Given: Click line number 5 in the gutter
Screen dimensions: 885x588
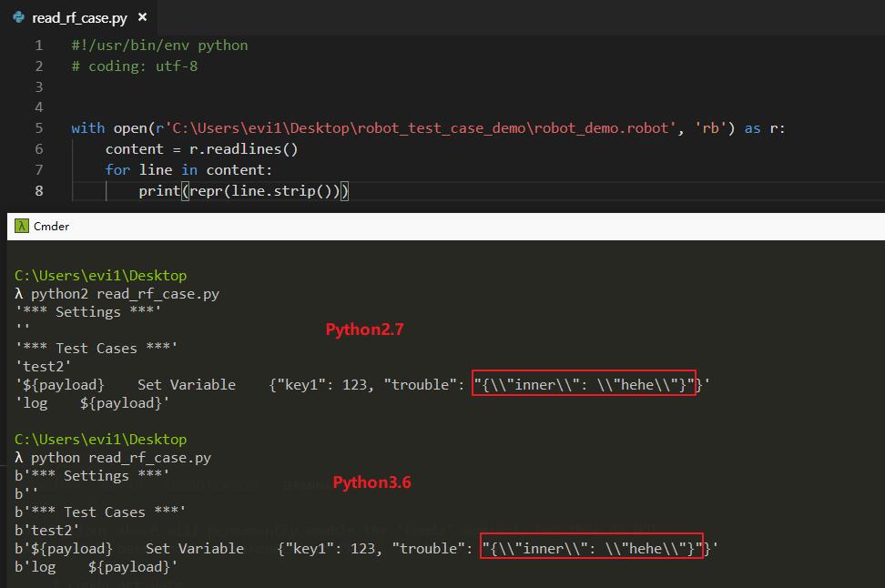Looking at the screenshot, I should [x=39, y=128].
